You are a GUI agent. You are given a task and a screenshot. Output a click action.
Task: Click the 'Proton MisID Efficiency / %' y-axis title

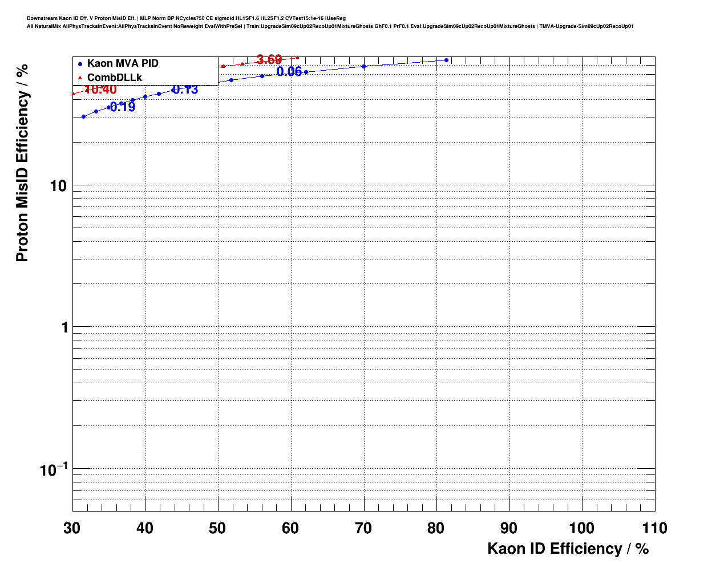point(22,163)
